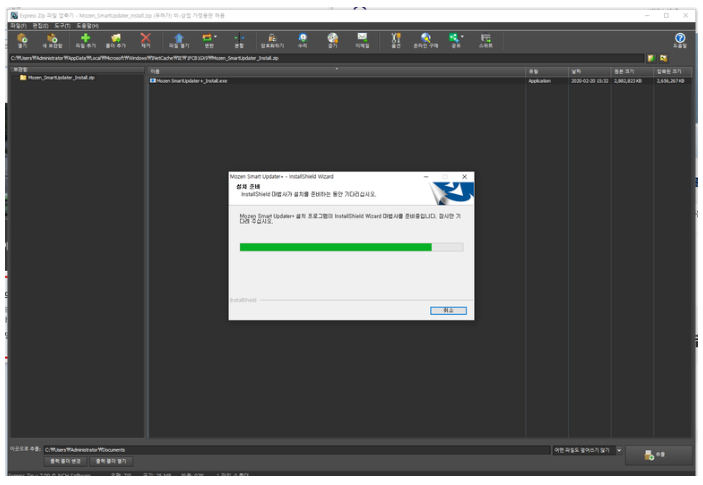
Task: Click the red X 제거 (Remove) icon
Action: (146, 40)
